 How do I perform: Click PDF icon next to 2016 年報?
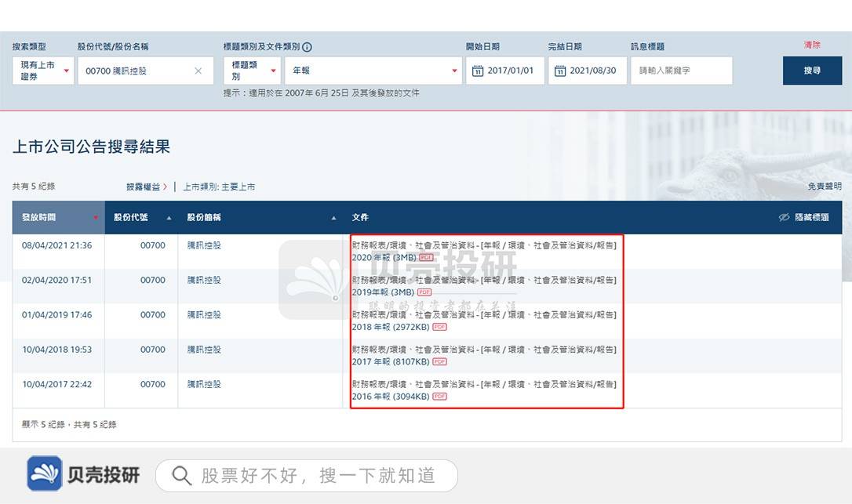(x=439, y=397)
